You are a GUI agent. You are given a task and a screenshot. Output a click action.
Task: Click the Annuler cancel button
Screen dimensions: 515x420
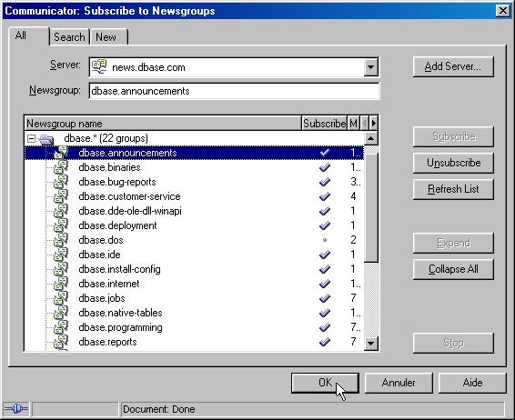pyautogui.click(x=399, y=383)
